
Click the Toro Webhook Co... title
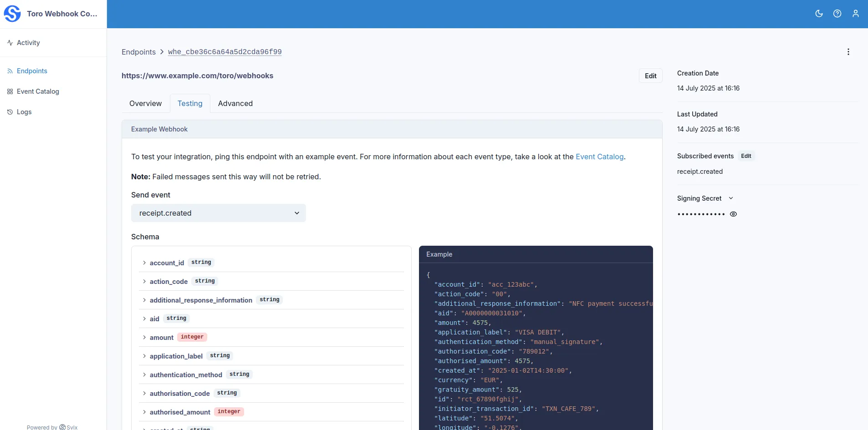[62, 14]
